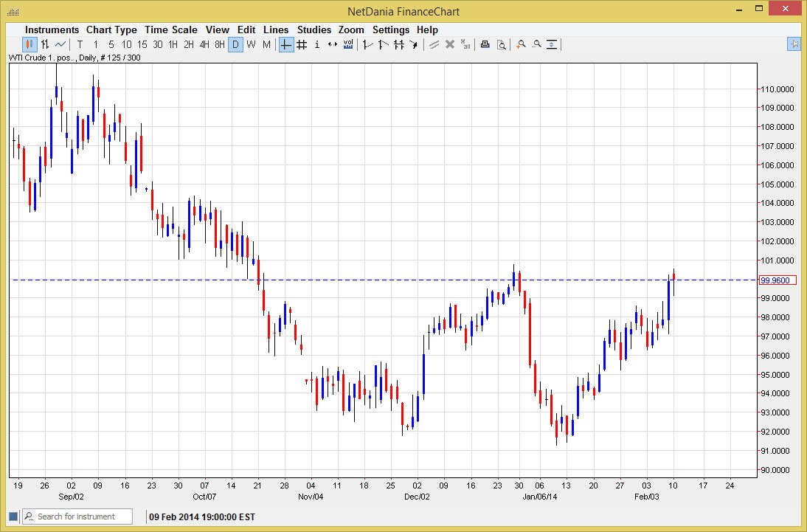Toggle the pin button at top right

[794, 44]
